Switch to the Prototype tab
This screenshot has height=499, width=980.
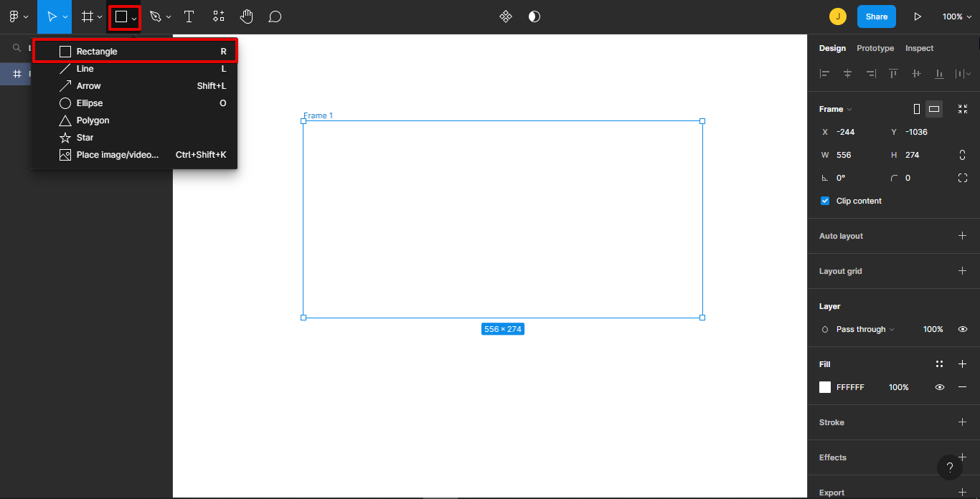pos(875,48)
